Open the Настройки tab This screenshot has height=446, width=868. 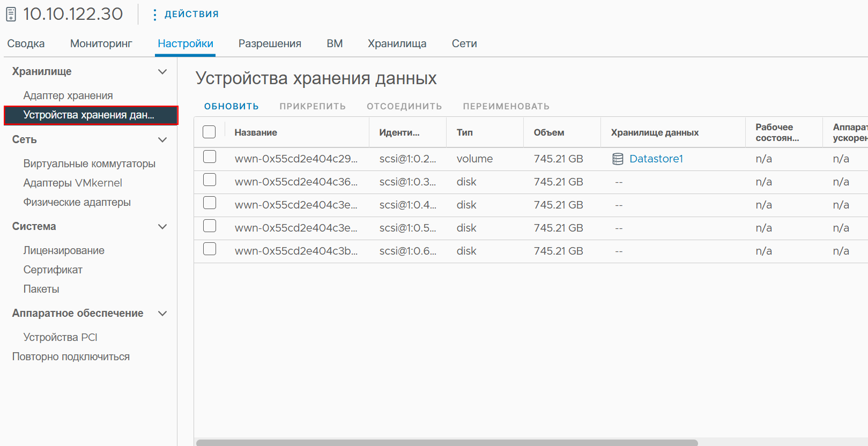coord(186,43)
